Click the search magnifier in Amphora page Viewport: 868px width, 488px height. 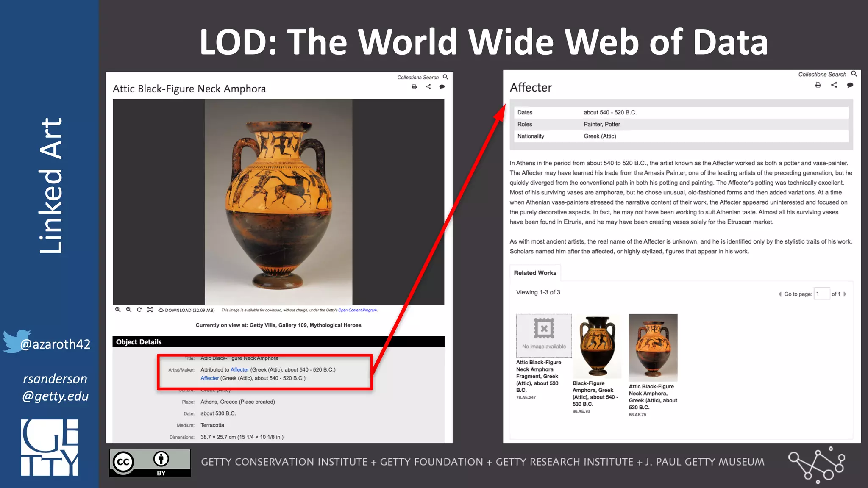[x=445, y=77]
